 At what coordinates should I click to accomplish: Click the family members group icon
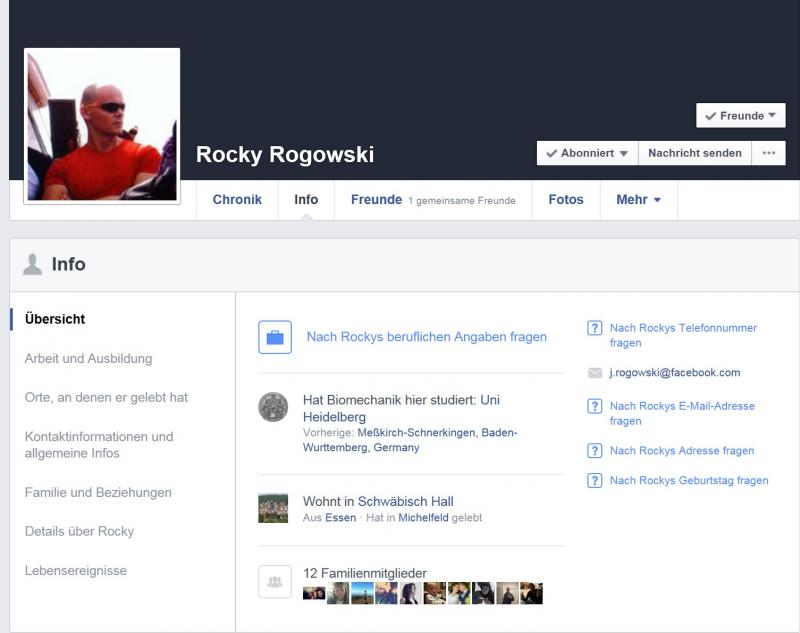point(275,581)
